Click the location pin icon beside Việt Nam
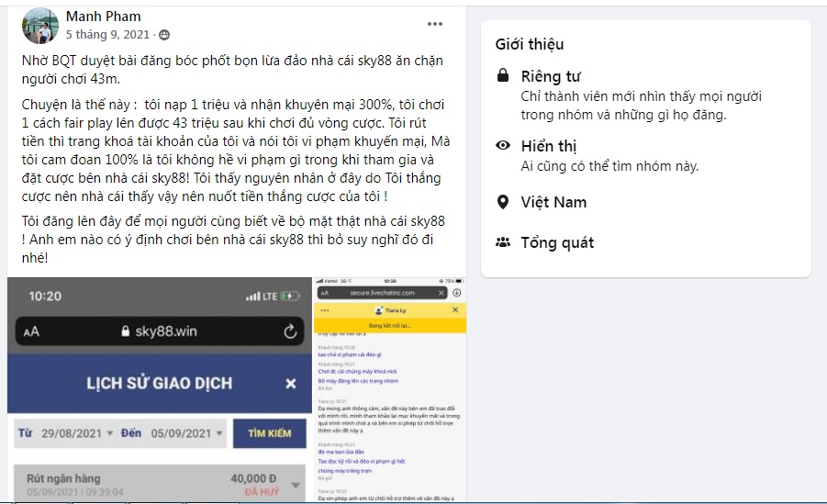Viewport: 827px width, 504px height. 503,202
